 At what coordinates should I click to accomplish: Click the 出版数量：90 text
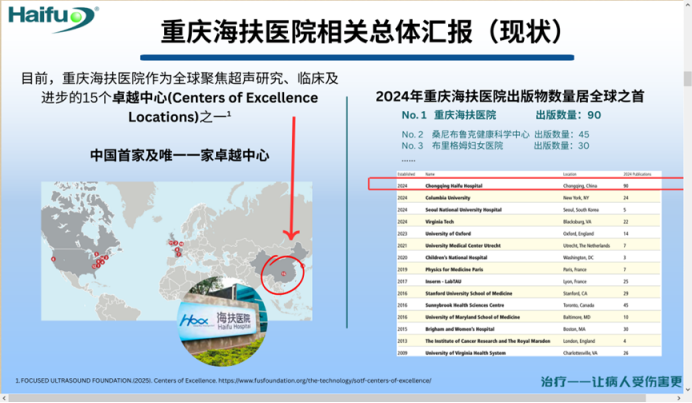(568, 115)
